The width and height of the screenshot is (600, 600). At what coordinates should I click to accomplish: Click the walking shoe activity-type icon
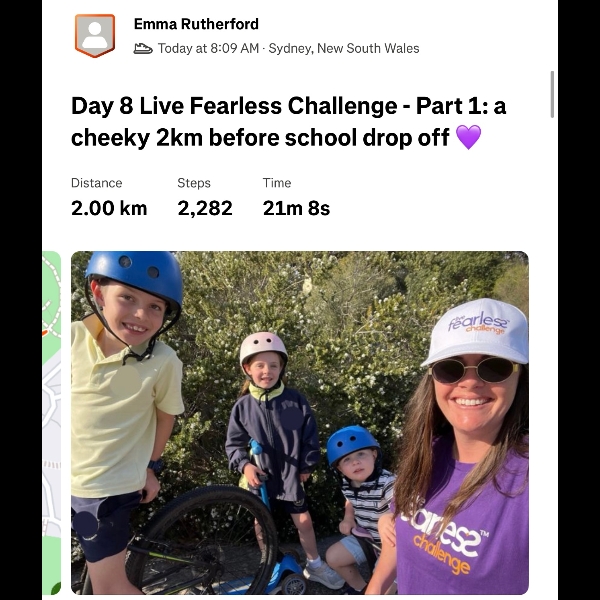point(143,49)
